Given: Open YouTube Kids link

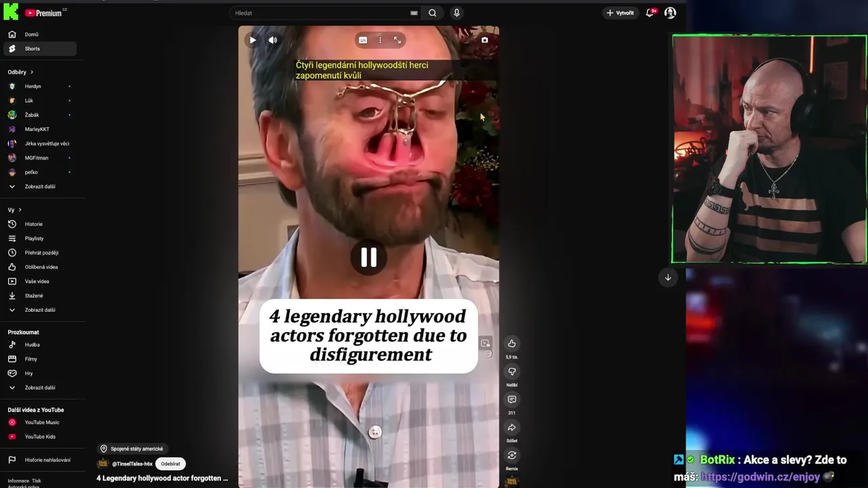Looking at the screenshot, I should 39,436.
